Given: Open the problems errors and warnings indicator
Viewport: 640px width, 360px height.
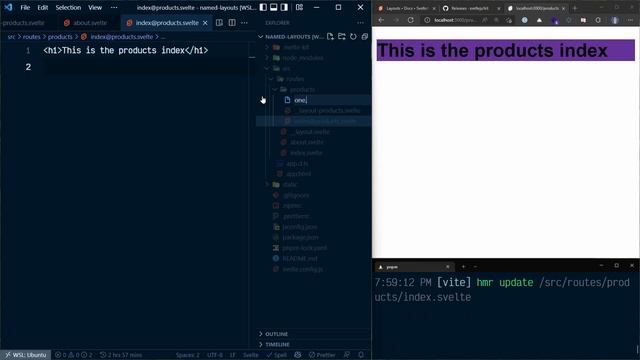Looking at the screenshot, I should click(73, 355).
